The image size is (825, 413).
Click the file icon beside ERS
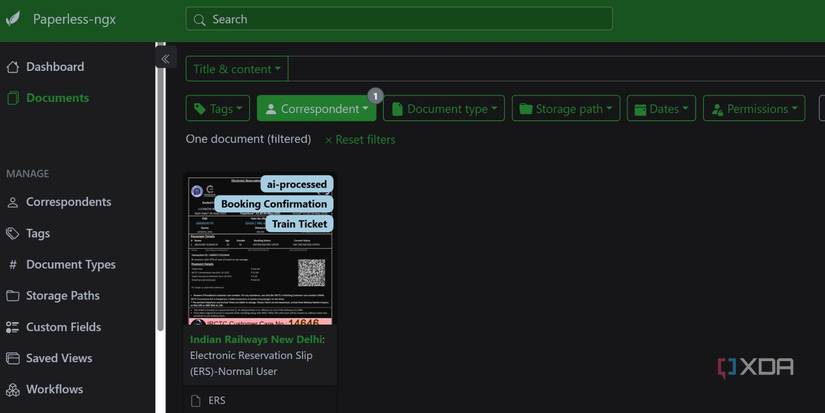click(x=196, y=401)
